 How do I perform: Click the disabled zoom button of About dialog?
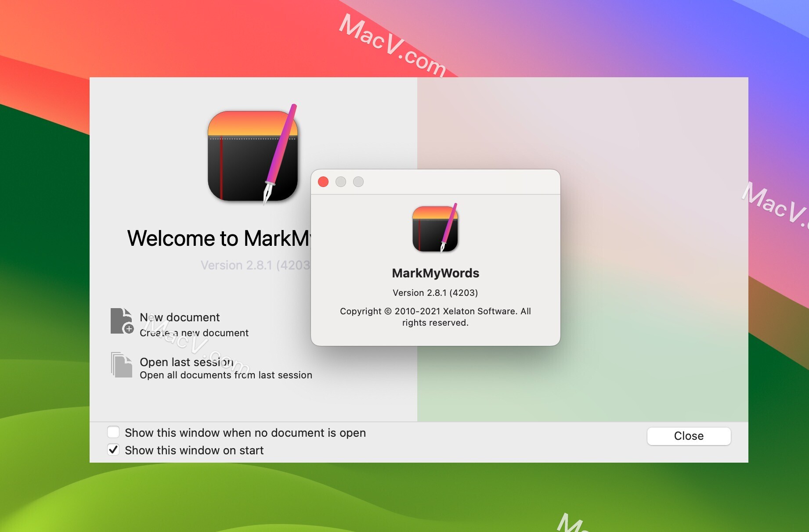(x=358, y=182)
